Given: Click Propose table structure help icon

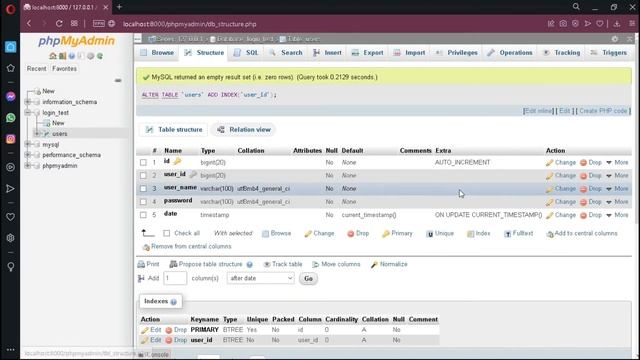Looking at the screenshot, I should click(249, 264).
